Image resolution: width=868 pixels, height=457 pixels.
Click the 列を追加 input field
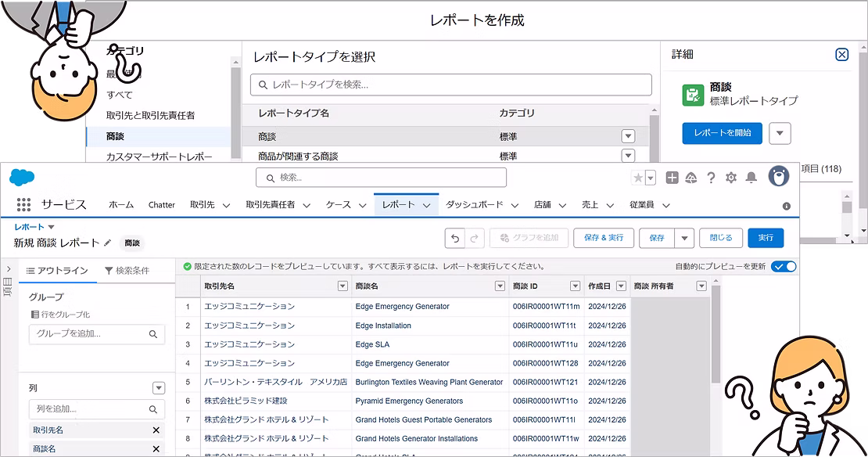(97, 409)
